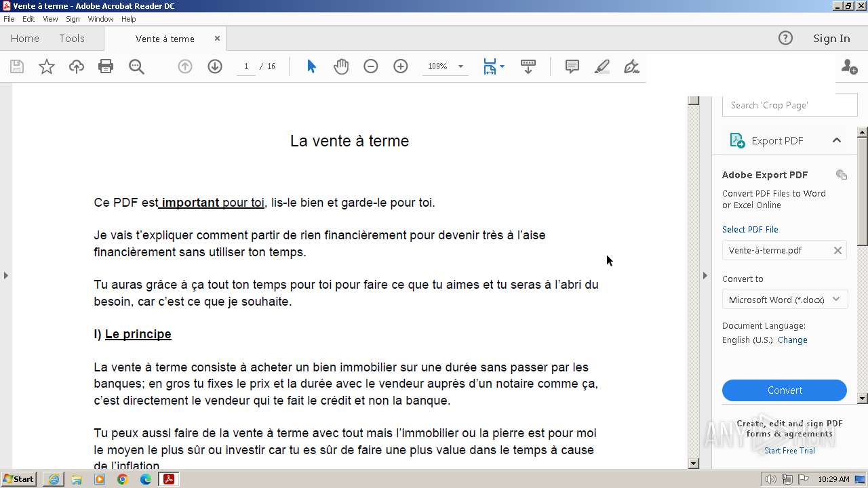Click the scrolling mode keyboard icon

click(528, 66)
